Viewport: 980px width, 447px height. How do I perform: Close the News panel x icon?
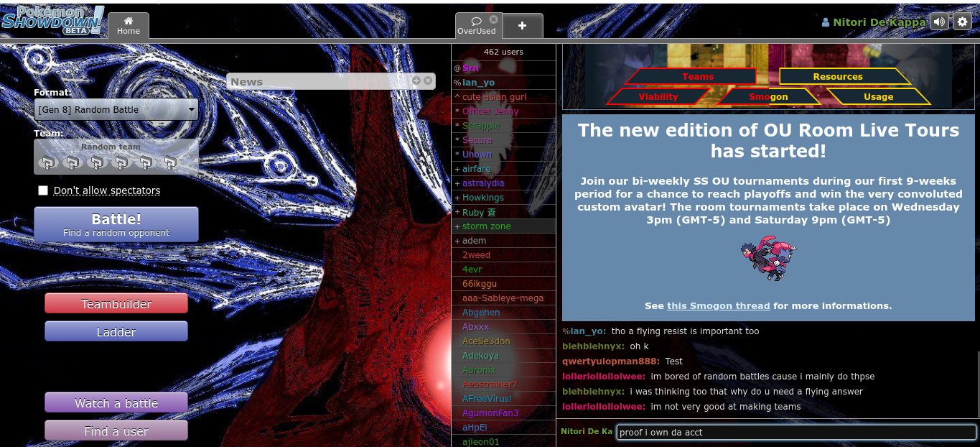point(428,80)
